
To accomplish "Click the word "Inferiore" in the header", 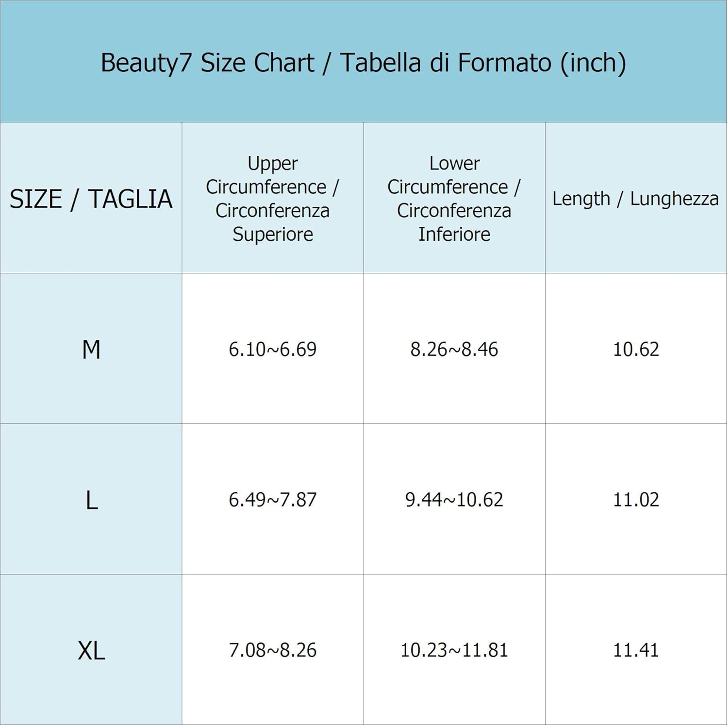I will 454,235.
